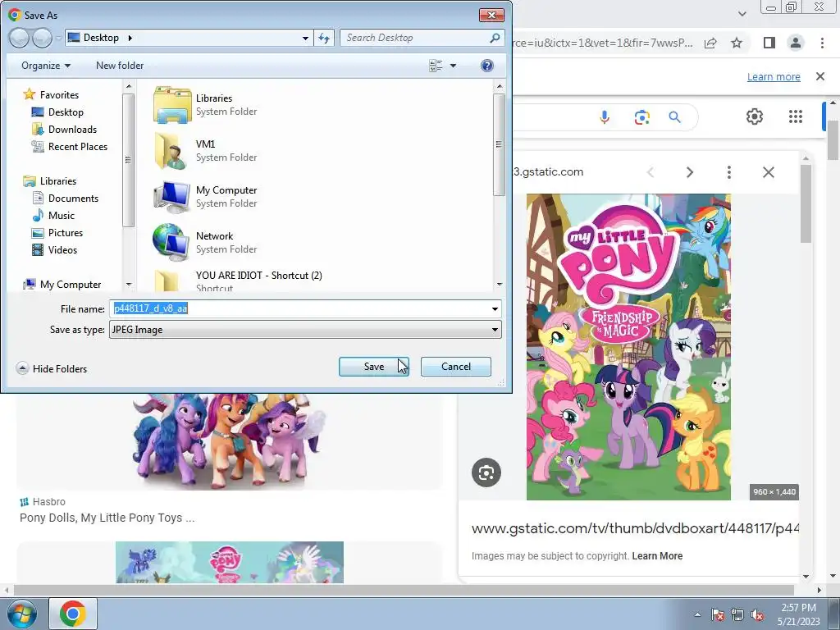Click New folder in dialog toolbar

120,66
